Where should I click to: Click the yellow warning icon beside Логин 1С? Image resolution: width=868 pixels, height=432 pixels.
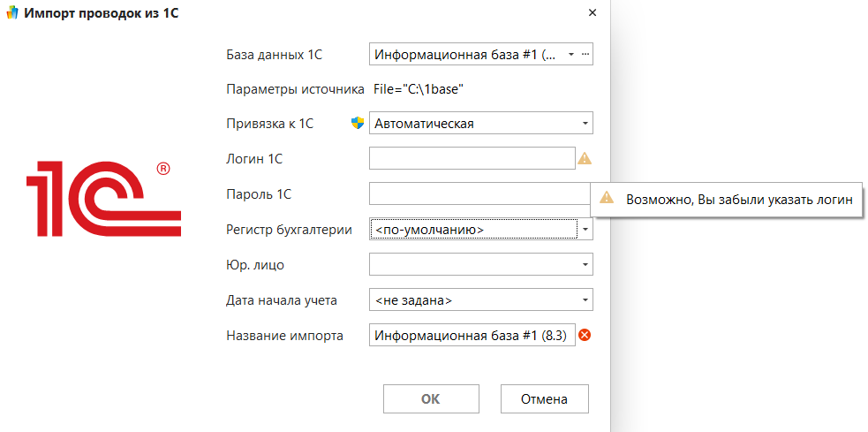[585, 159]
